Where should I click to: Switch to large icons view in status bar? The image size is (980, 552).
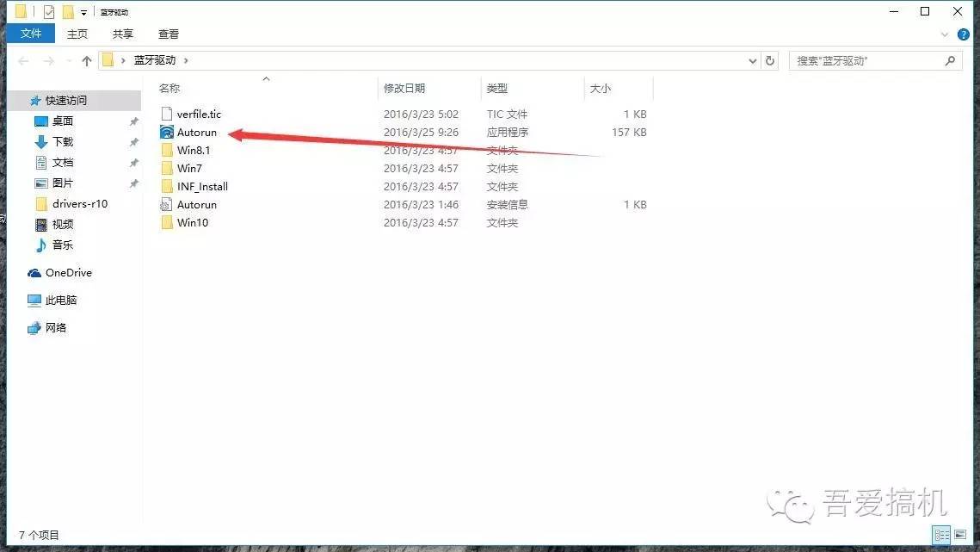click(x=959, y=535)
